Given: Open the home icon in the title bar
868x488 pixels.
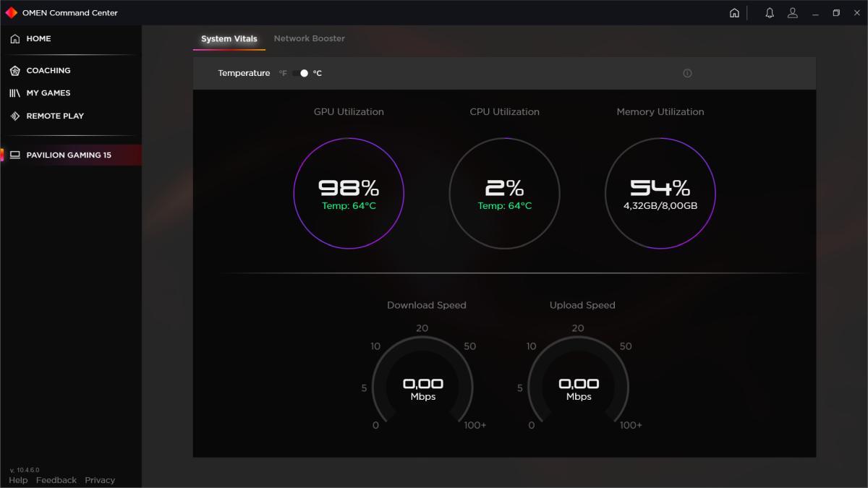Looking at the screenshot, I should pos(734,13).
